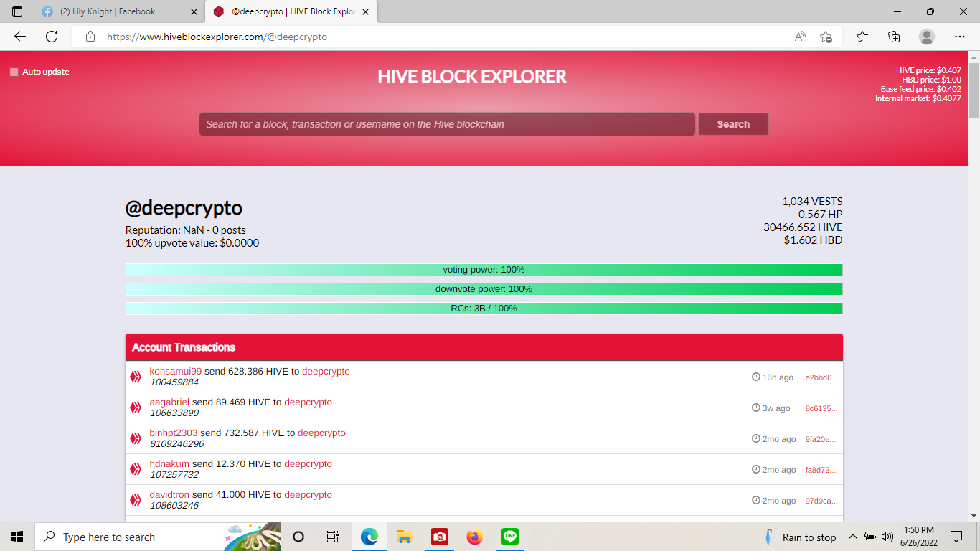Click Hive icon in hdnakum transaction row
980x551 pixels.
[x=136, y=469]
